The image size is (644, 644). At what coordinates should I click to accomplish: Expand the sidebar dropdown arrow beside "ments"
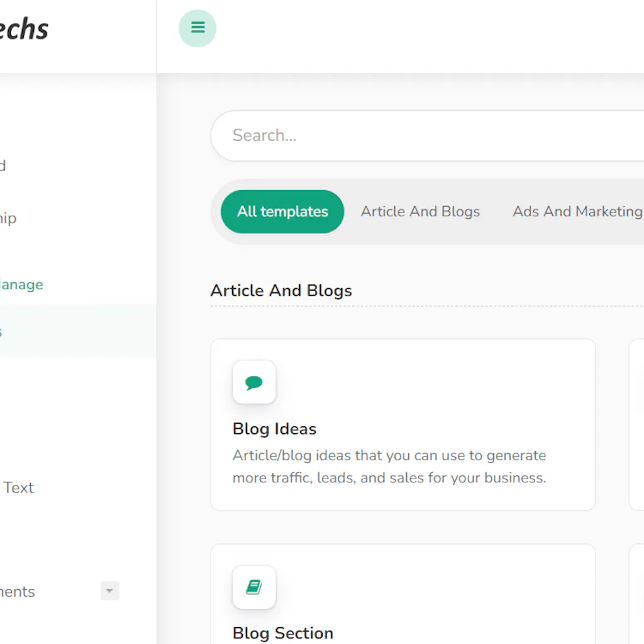pyautogui.click(x=109, y=591)
